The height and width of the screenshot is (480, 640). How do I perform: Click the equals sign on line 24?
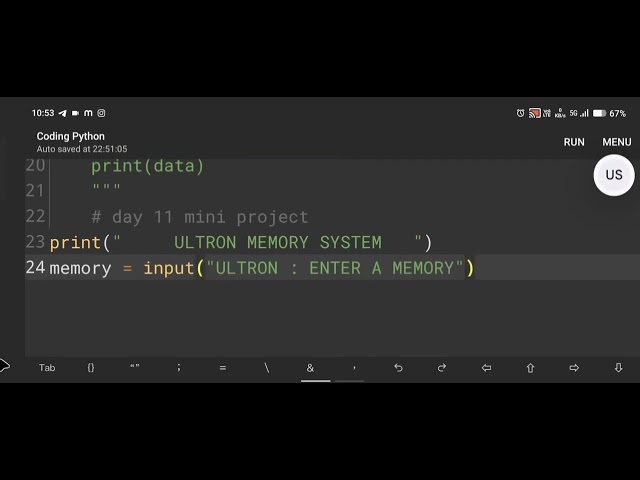click(127, 269)
